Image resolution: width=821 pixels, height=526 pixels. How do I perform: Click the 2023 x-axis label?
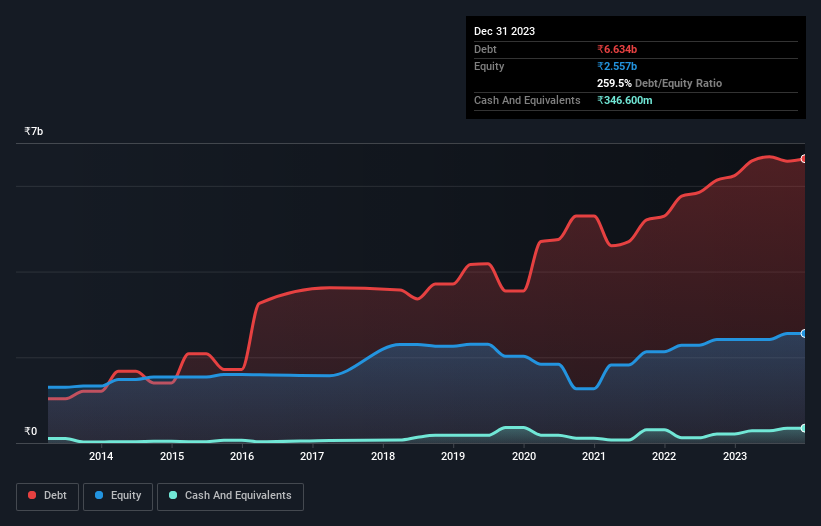coord(735,456)
